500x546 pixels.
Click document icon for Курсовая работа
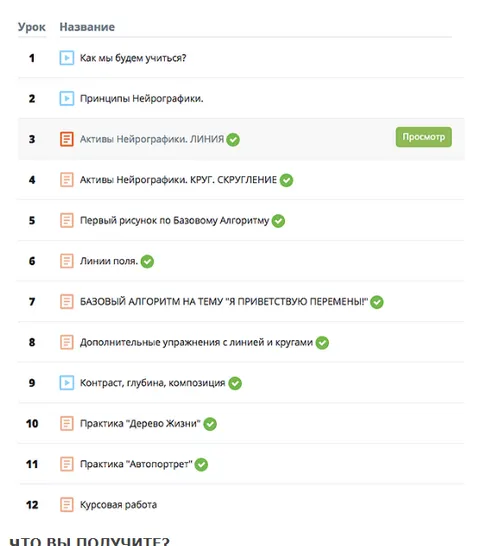click(67, 505)
